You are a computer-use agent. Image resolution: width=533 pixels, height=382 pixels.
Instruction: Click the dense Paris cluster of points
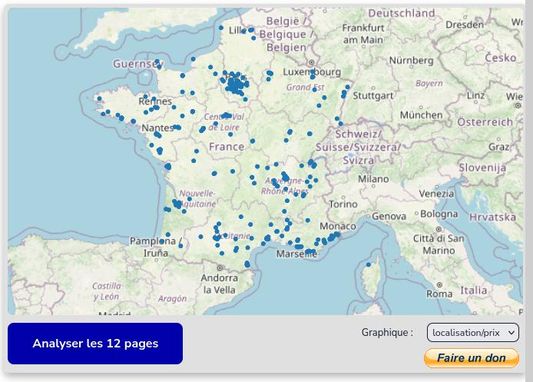click(235, 84)
